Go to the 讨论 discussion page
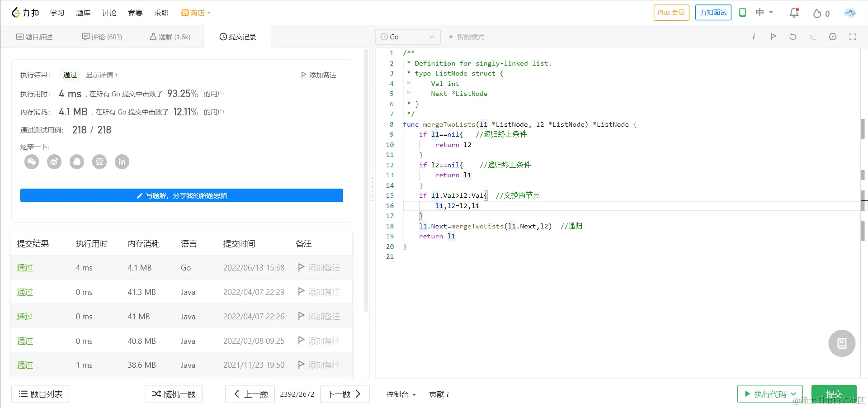This screenshot has height=408, width=868. pyautogui.click(x=109, y=13)
